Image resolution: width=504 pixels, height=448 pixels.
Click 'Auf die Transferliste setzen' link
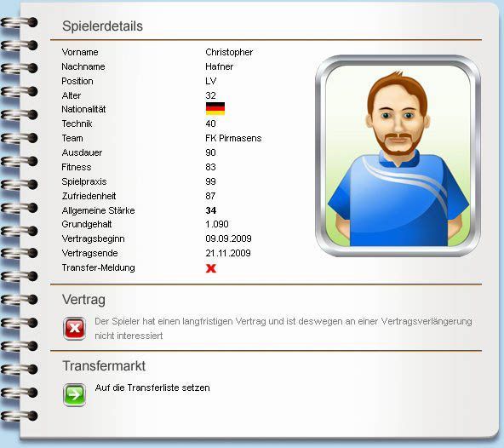[152, 388]
